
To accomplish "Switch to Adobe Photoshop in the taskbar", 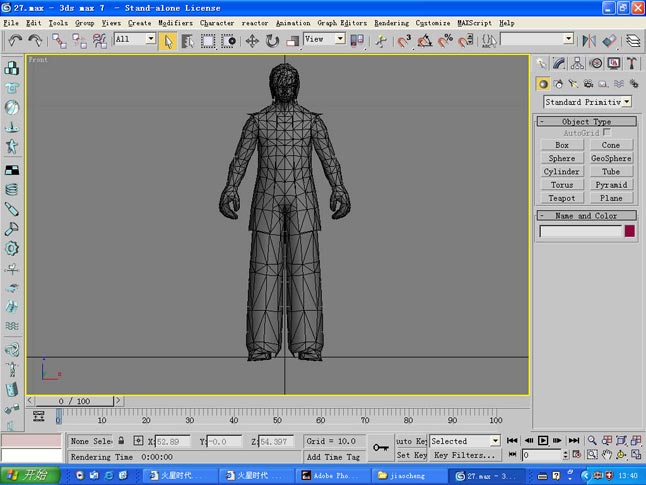I will click(332, 476).
